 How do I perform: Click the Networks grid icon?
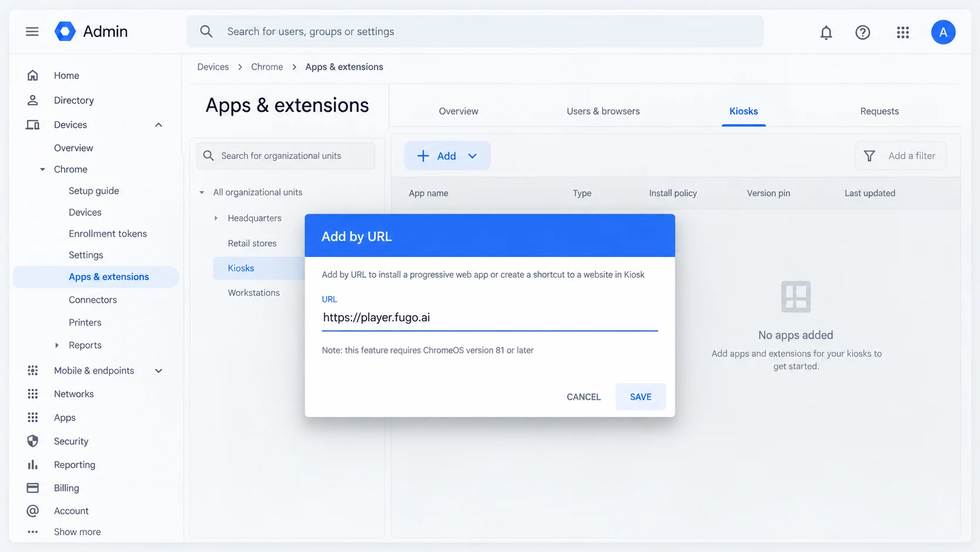point(33,394)
